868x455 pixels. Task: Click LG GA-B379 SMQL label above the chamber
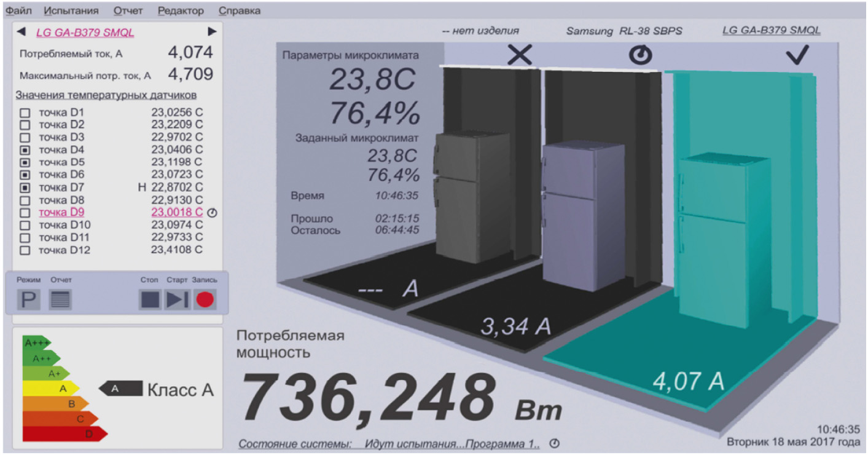click(772, 31)
